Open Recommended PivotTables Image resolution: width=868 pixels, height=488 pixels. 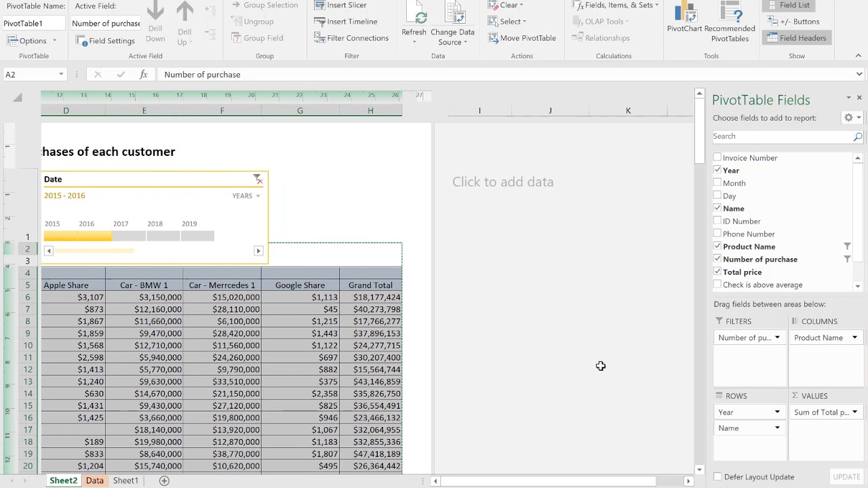[x=730, y=23]
